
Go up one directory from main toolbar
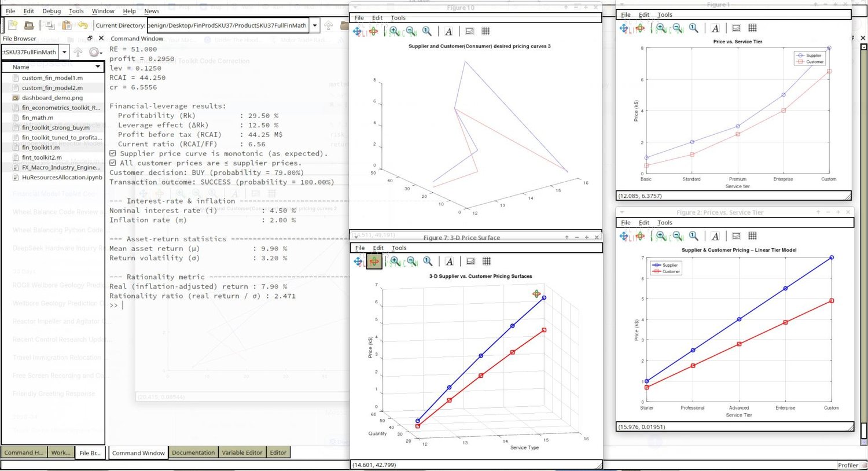click(x=329, y=25)
